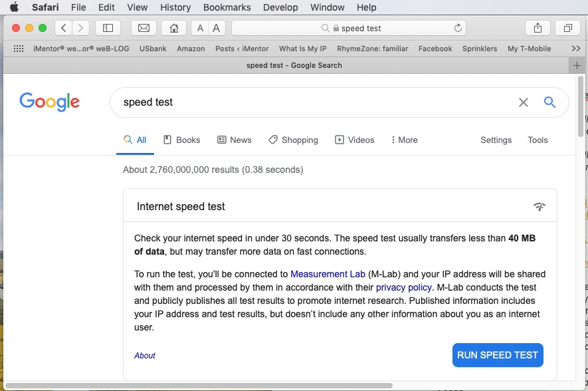The image size is (588, 391).
Task: Open the File menu
Action: pos(78,7)
